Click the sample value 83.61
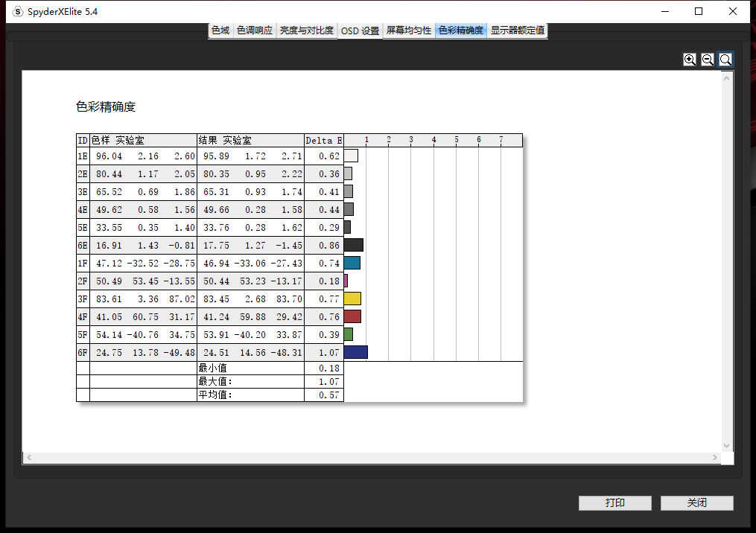The image size is (756, 533). point(109,299)
